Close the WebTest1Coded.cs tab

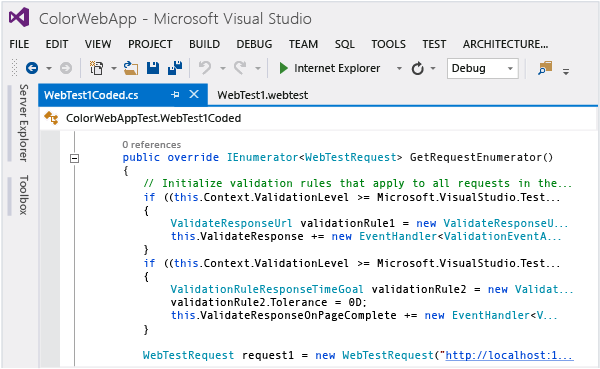click(x=194, y=94)
